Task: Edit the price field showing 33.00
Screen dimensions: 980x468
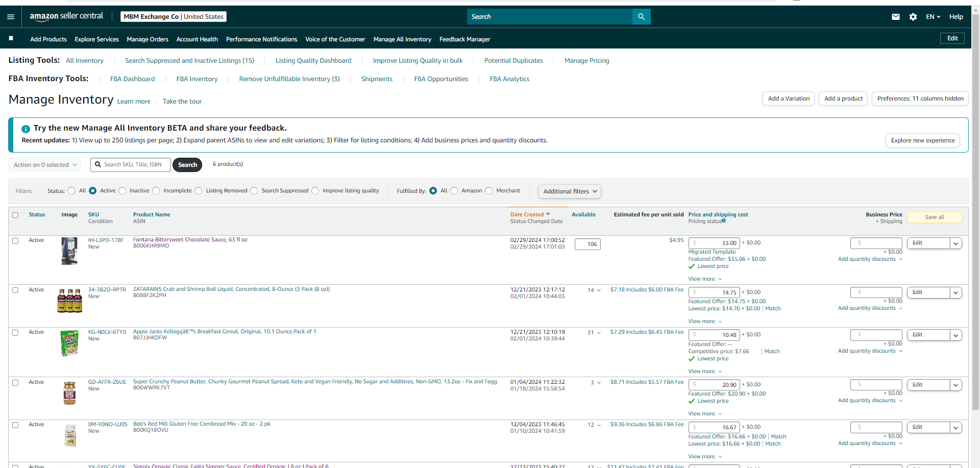Action: [714, 243]
